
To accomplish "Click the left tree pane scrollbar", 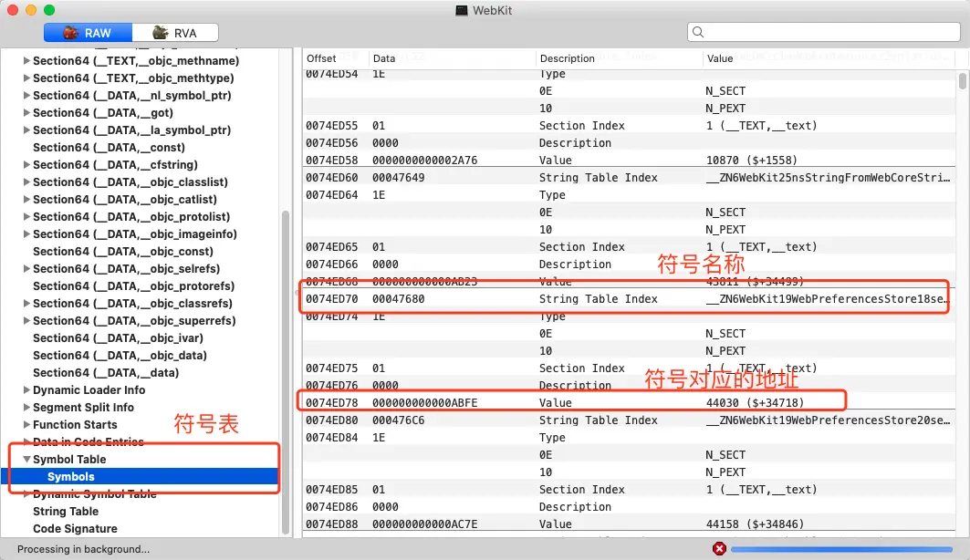I will (286, 372).
